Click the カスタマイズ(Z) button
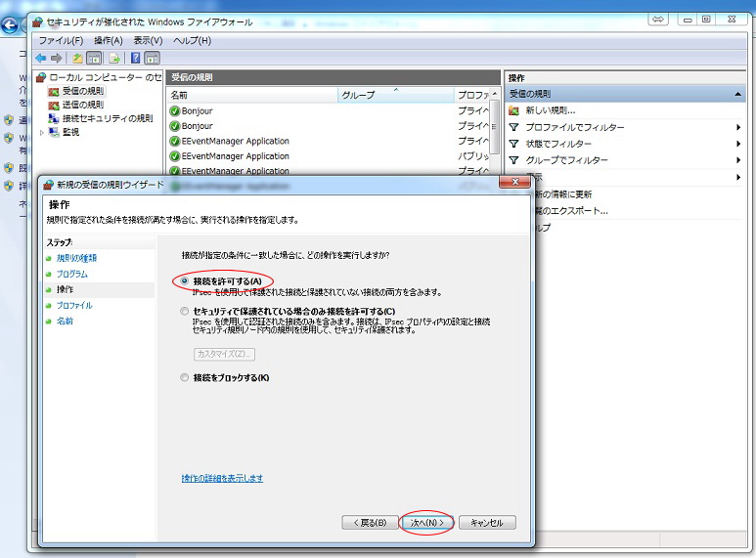 224,354
